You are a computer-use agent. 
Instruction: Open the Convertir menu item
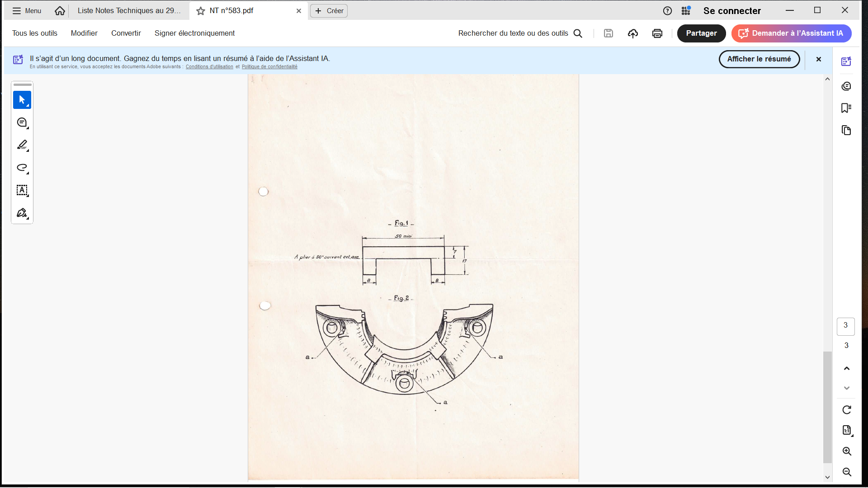tap(126, 33)
